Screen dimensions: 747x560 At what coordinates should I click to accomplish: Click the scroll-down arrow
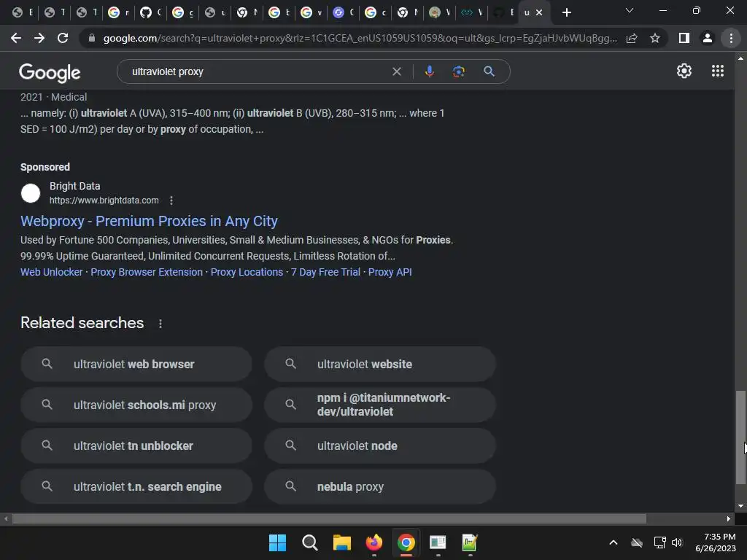point(740,506)
